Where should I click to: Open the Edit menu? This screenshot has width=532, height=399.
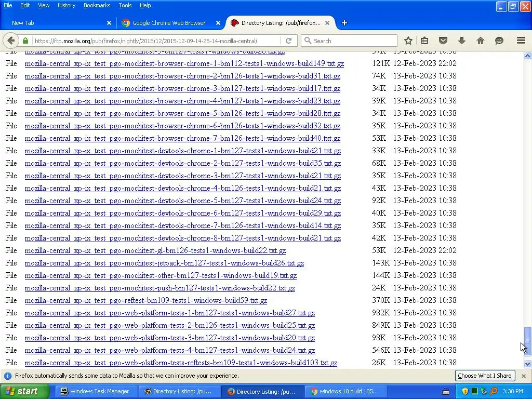pyautogui.click(x=25, y=5)
